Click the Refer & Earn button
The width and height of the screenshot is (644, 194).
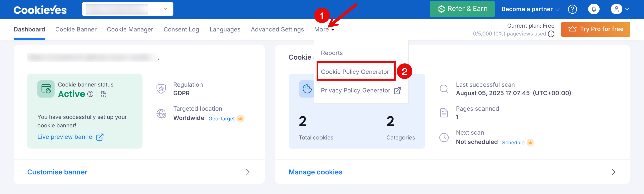(x=462, y=9)
